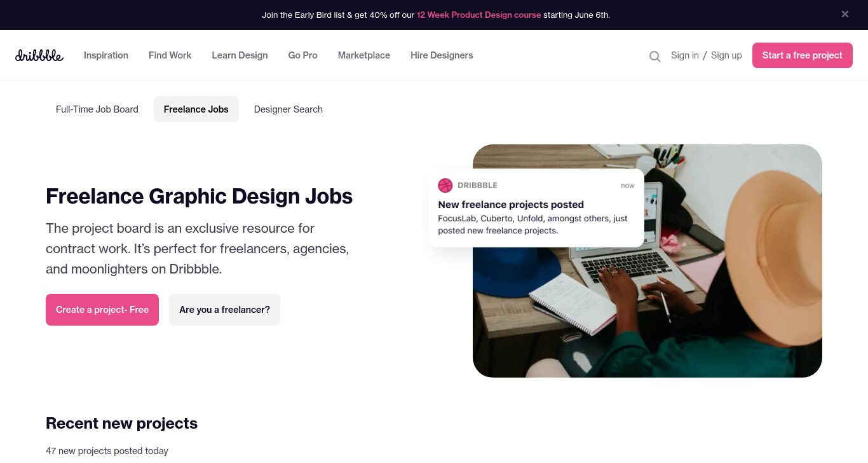Open the Marketplace menu item

tap(364, 55)
